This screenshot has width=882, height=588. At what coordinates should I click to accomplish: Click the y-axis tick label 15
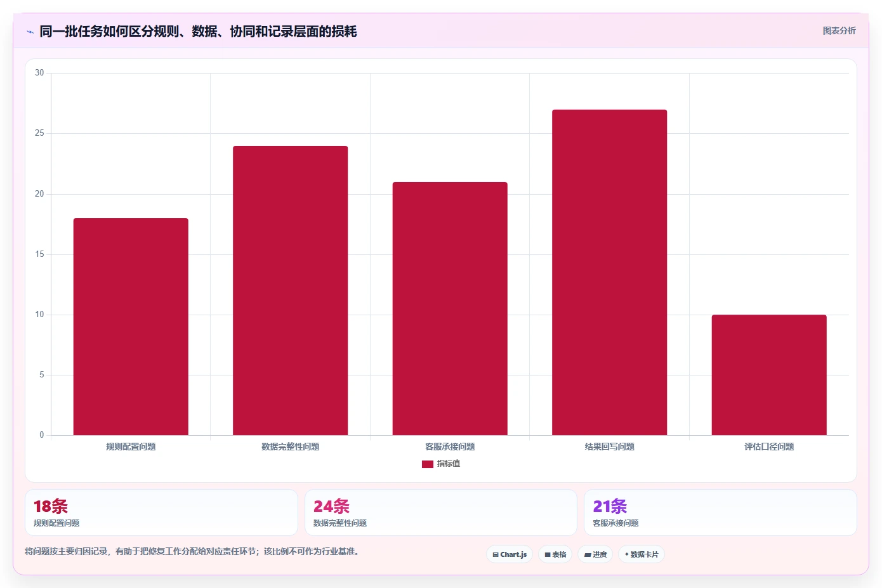click(39, 254)
